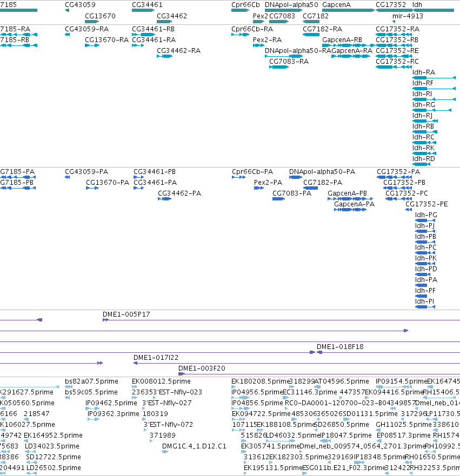Select the bs82a07.5prime EST label
The height and width of the screenshot is (476, 460).
click(91, 381)
